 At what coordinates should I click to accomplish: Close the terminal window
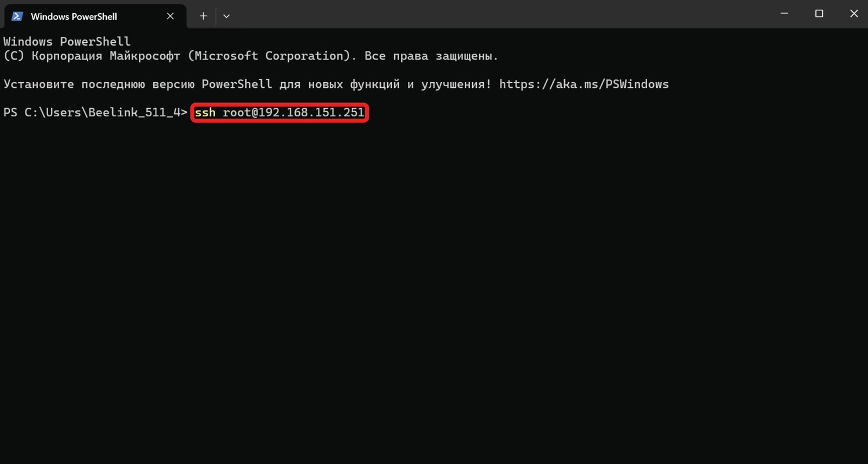coord(854,14)
